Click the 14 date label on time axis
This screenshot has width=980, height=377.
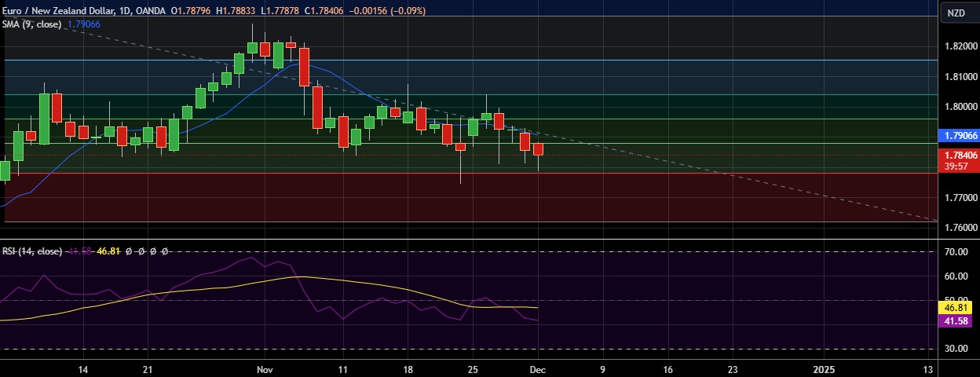[82, 368]
